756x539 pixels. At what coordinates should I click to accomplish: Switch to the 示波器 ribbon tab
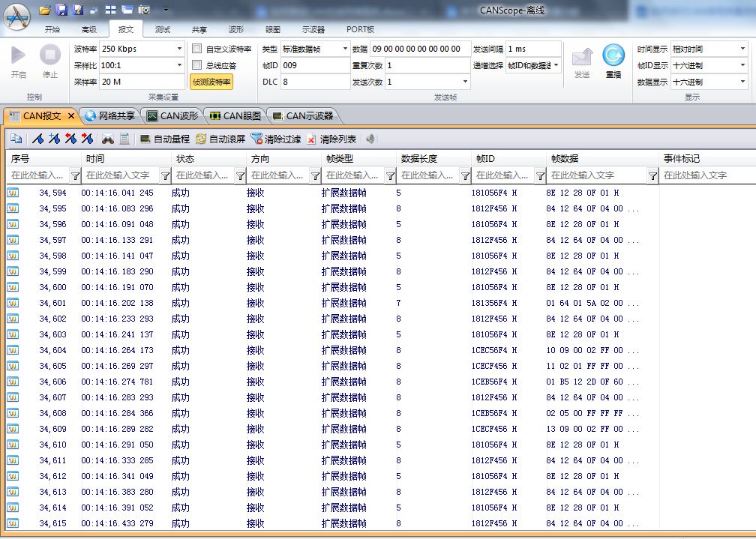point(313,29)
